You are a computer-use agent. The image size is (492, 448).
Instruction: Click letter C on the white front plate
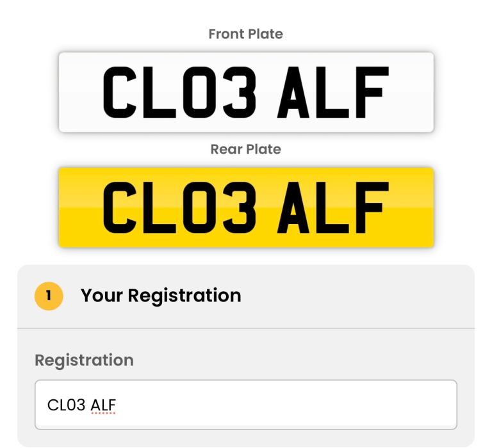point(120,92)
